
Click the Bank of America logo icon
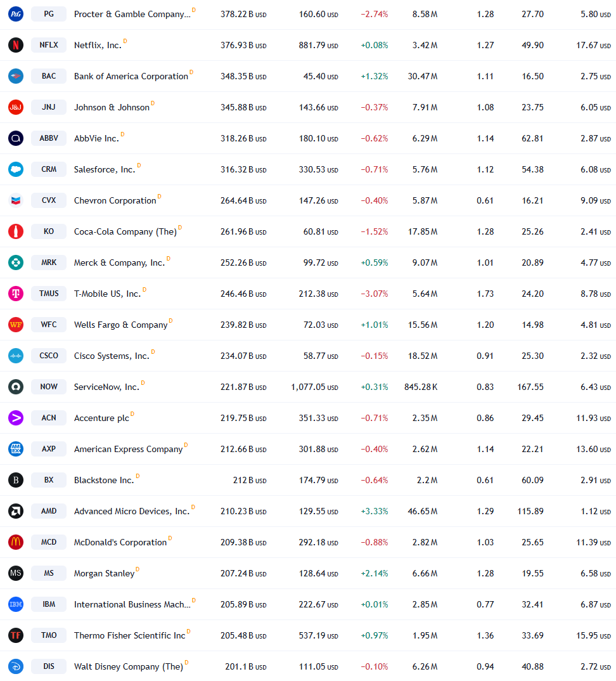point(16,76)
